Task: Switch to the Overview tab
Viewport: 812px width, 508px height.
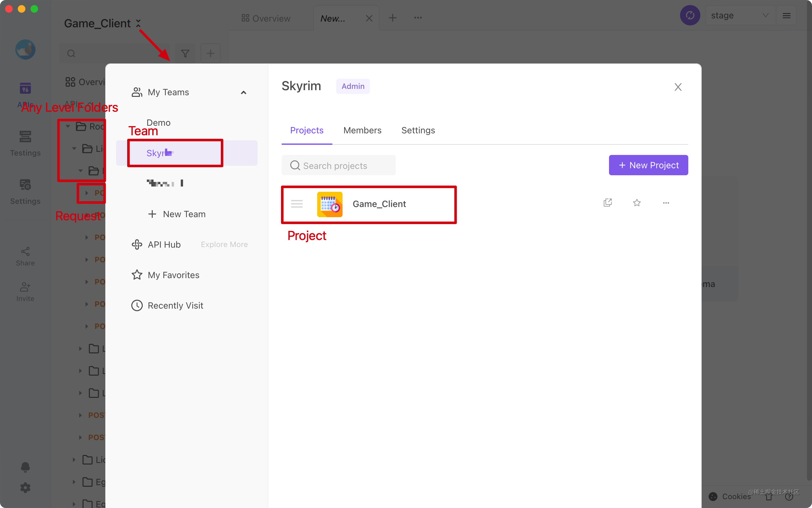Action: [266, 18]
